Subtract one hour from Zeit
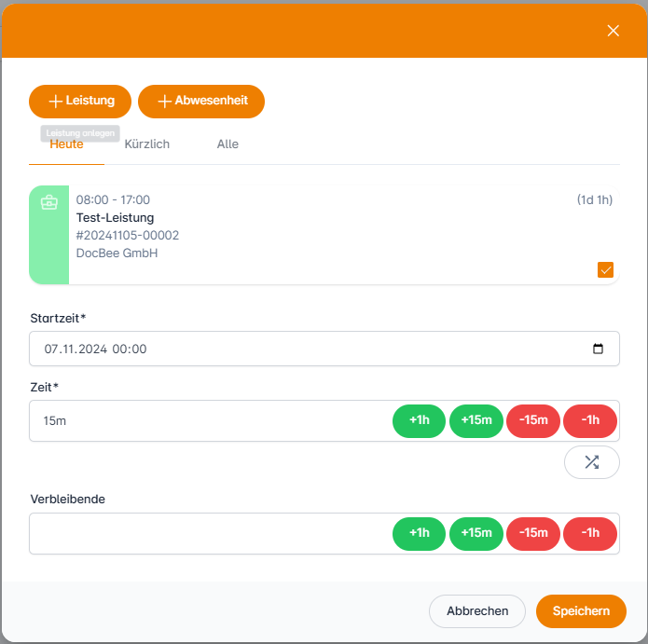 point(589,420)
